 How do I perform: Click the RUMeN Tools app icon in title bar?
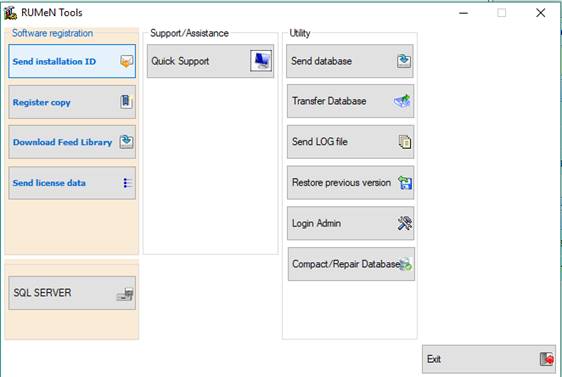click(x=10, y=13)
